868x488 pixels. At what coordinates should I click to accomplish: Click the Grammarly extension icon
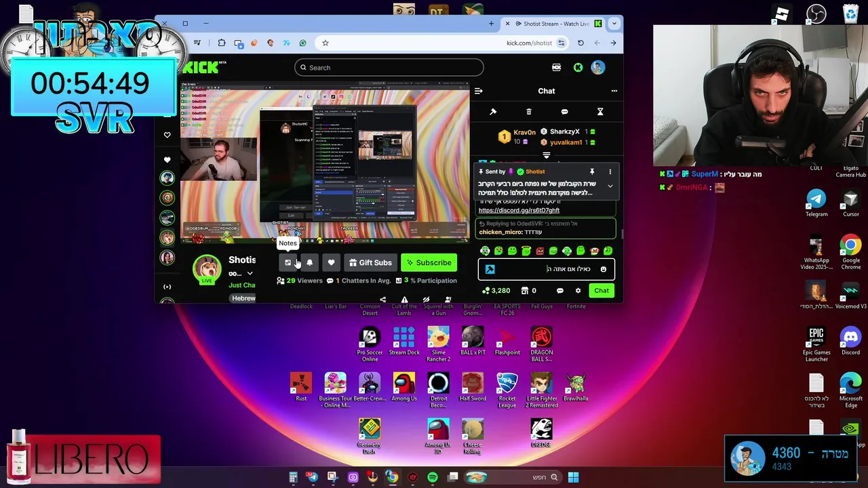coord(302,43)
